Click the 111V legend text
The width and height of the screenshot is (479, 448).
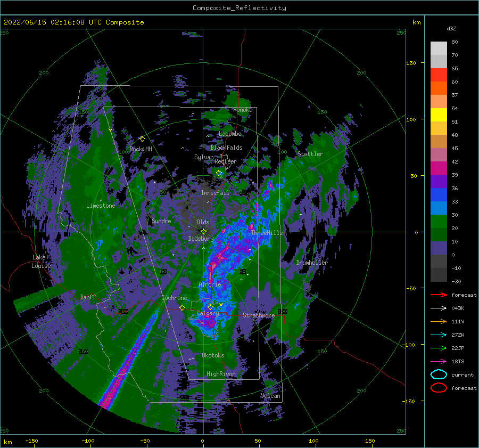[x=458, y=321]
